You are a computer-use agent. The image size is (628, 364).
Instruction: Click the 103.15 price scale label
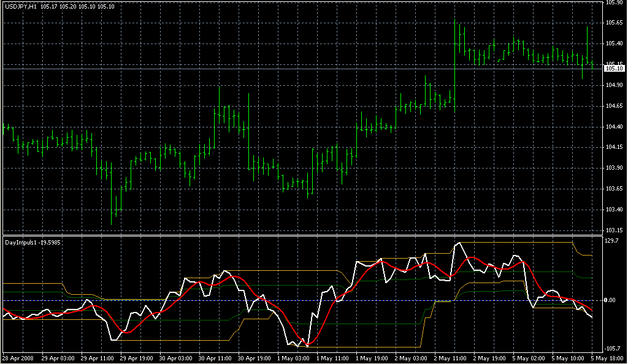[x=614, y=230]
